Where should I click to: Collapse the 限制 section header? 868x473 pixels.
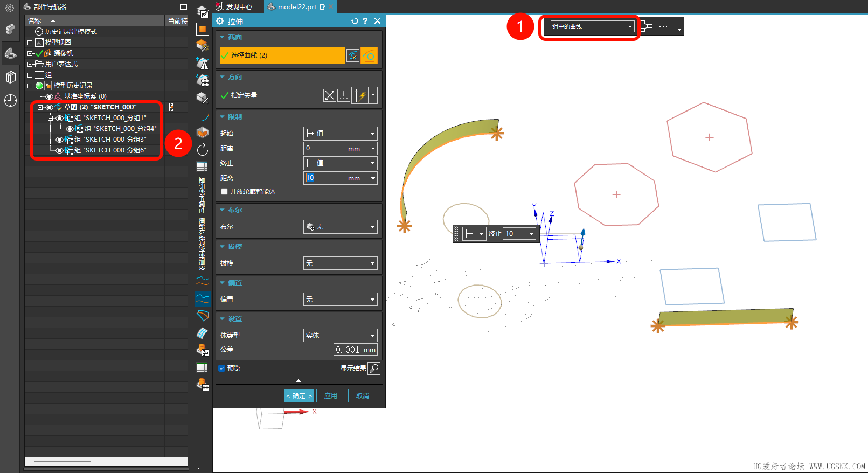pyautogui.click(x=235, y=117)
